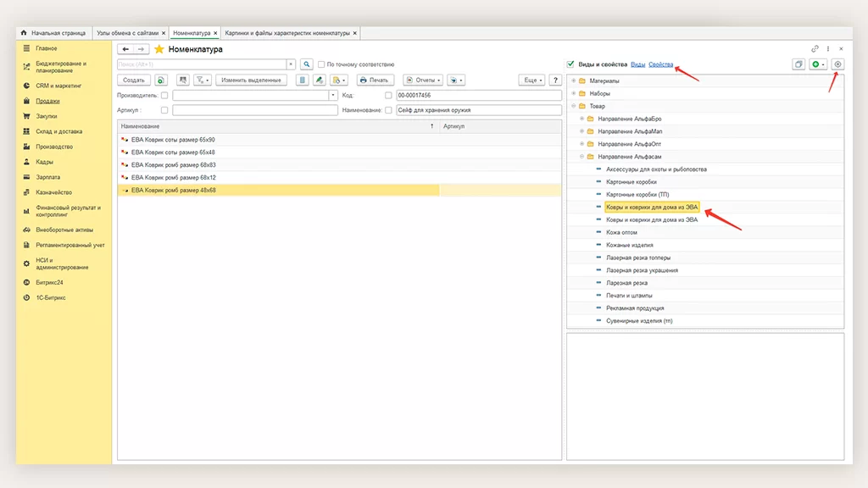Open the Отчеты dropdown menu

point(423,80)
